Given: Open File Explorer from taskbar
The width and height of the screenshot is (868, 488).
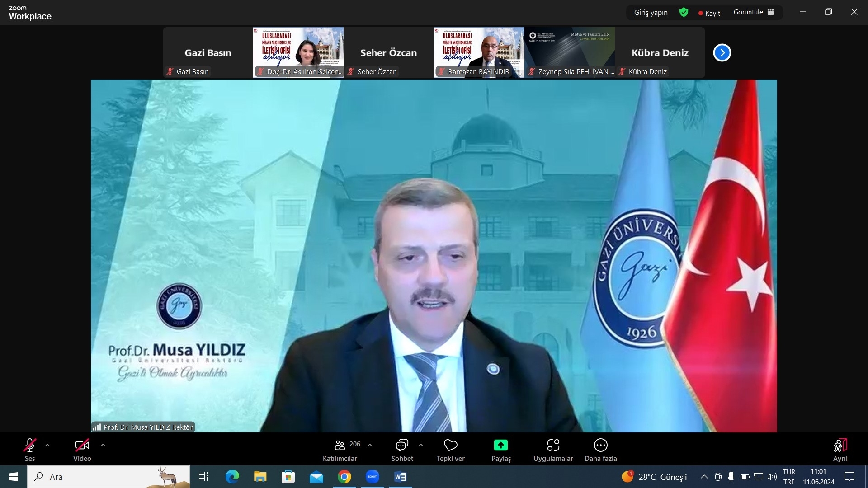Looking at the screenshot, I should (x=260, y=477).
